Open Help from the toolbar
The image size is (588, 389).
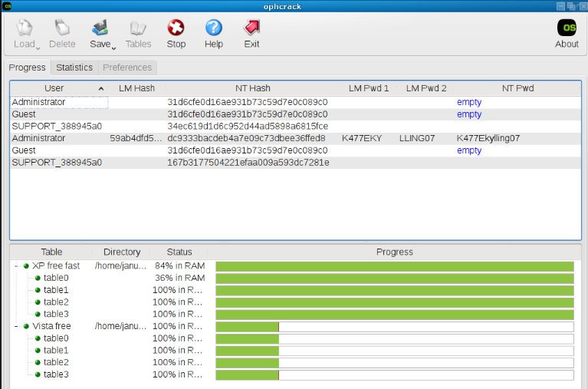(214, 28)
